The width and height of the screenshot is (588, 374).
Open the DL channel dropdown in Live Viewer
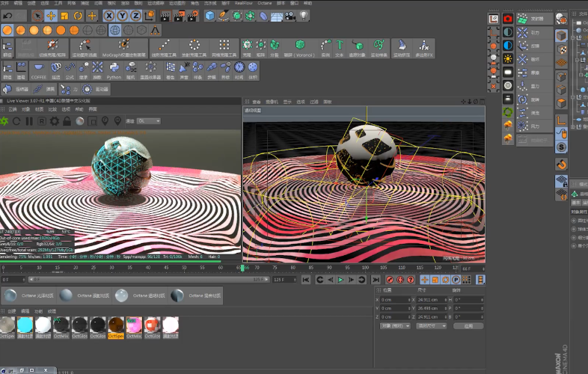coord(148,121)
